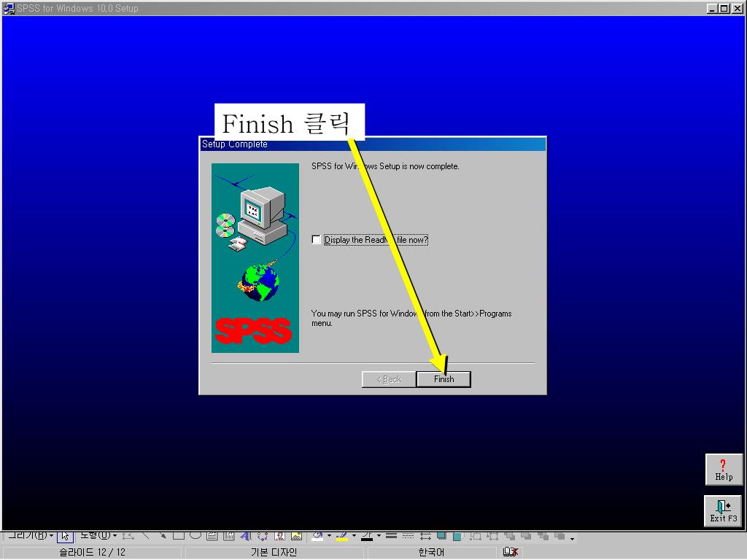
Task: Insert Clip Art from drawing toolbar
Action: [279, 536]
